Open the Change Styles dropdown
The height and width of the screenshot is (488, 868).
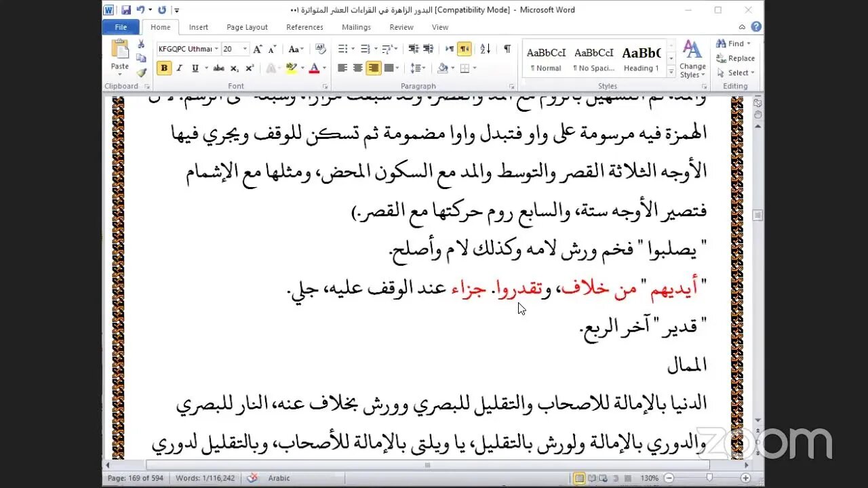click(692, 59)
